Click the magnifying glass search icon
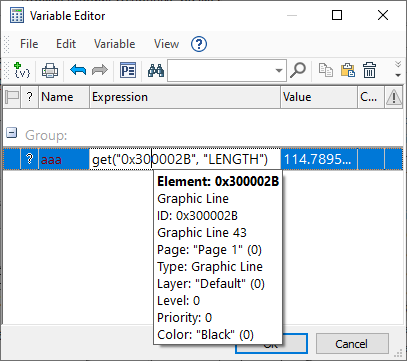The height and width of the screenshot is (361, 407). [298, 70]
